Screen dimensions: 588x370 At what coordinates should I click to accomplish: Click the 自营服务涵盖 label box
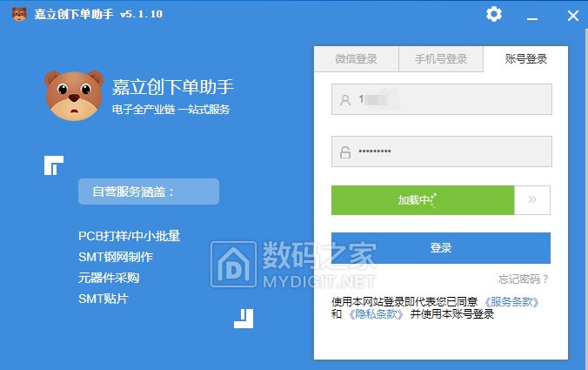click(x=148, y=192)
